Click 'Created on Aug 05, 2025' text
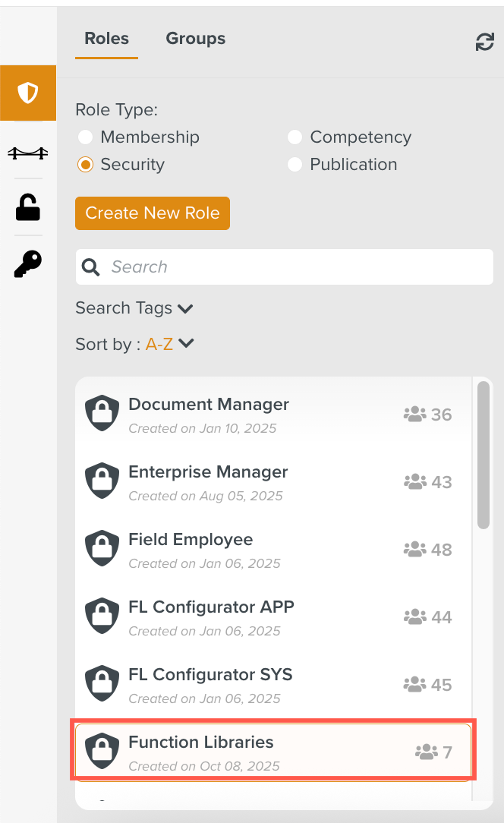The height and width of the screenshot is (823, 504). click(206, 496)
